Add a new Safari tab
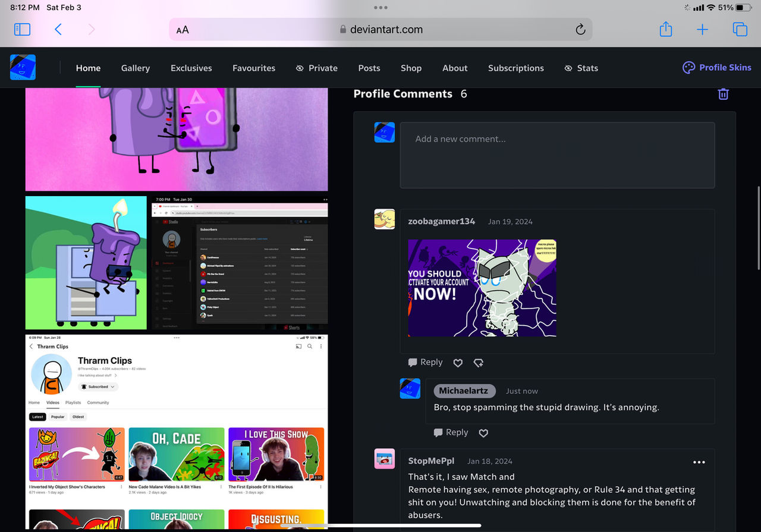The width and height of the screenshot is (761, 532). [703, 30]
